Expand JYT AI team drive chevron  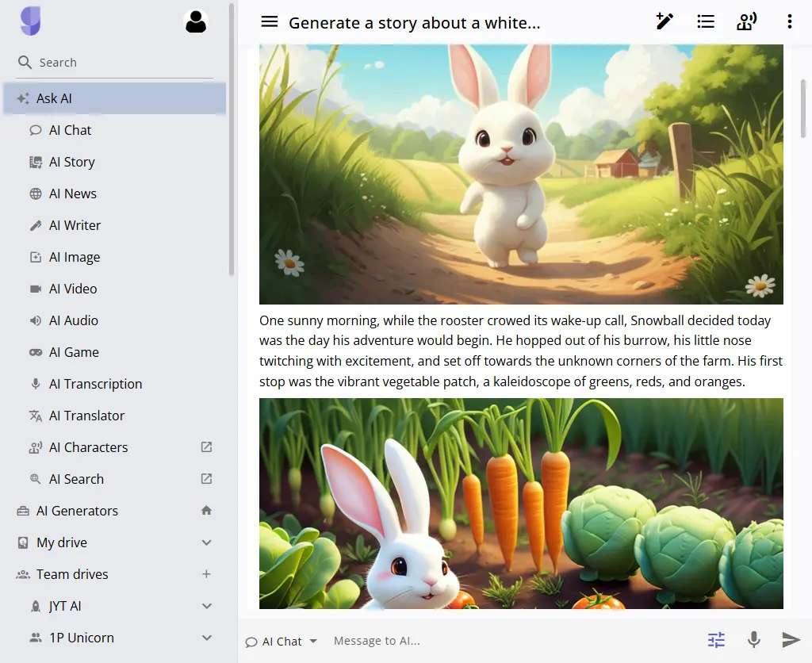click(x=206, y=606)
